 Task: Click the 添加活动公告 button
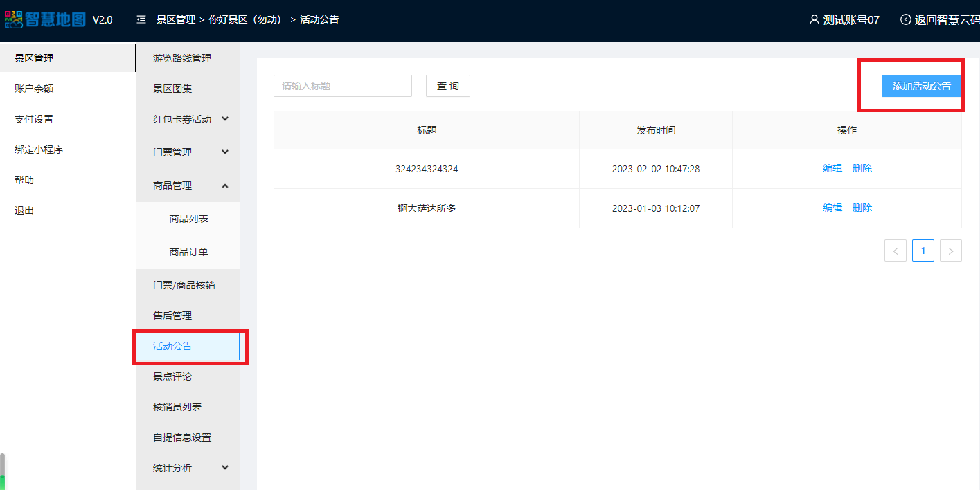(921, 86)
